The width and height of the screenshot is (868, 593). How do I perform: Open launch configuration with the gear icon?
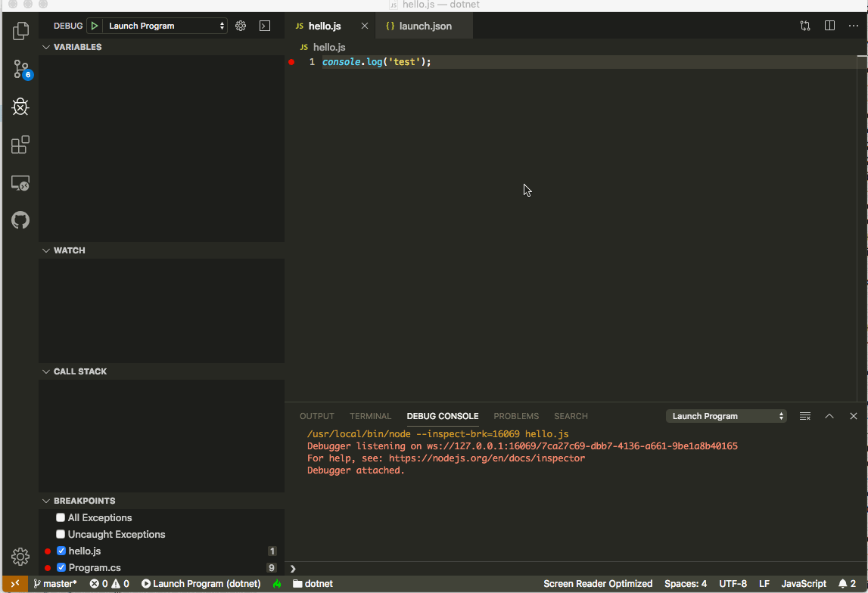click(x=240, y=25)
